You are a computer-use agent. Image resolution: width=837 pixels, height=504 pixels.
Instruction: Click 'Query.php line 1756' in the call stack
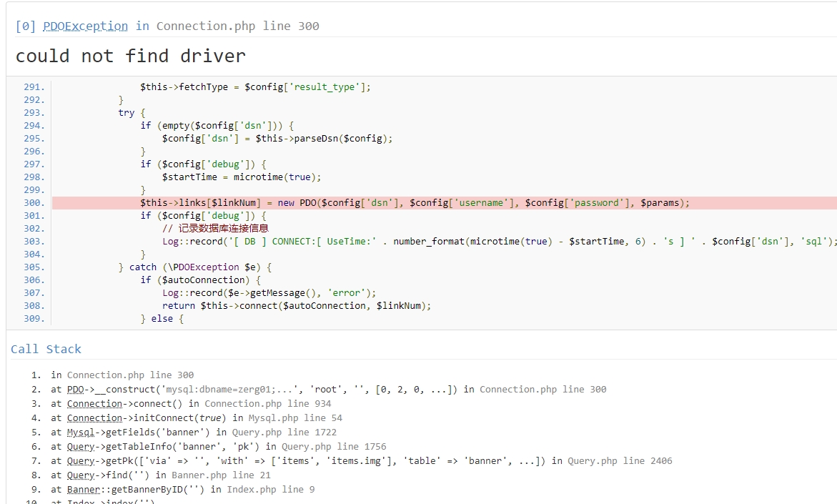(334, 447)
